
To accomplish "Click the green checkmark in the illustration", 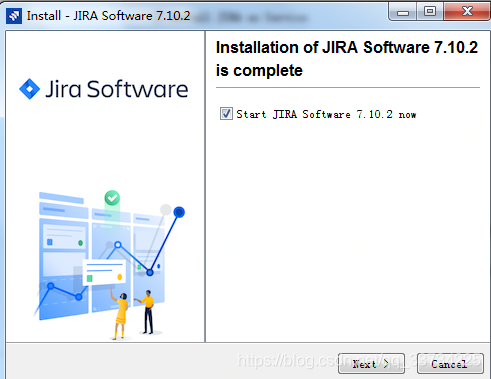I will click(x=112, y=198).
